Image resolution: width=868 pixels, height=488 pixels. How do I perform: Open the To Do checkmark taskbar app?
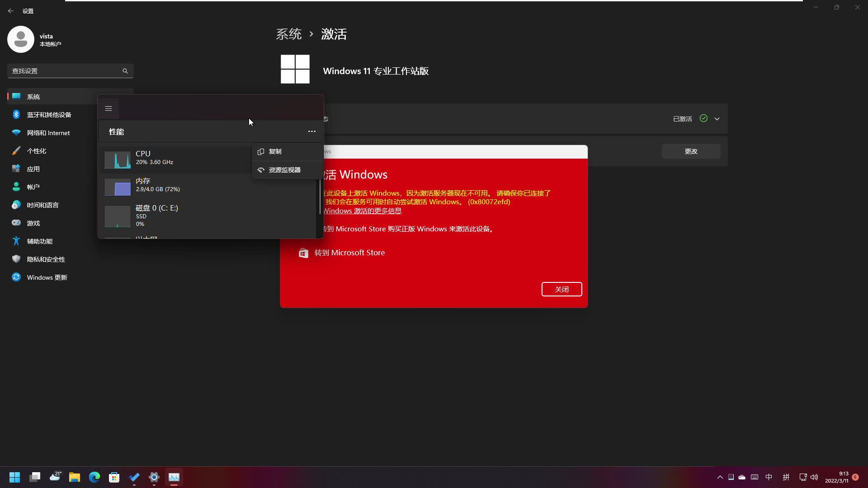tap(134, 477)
